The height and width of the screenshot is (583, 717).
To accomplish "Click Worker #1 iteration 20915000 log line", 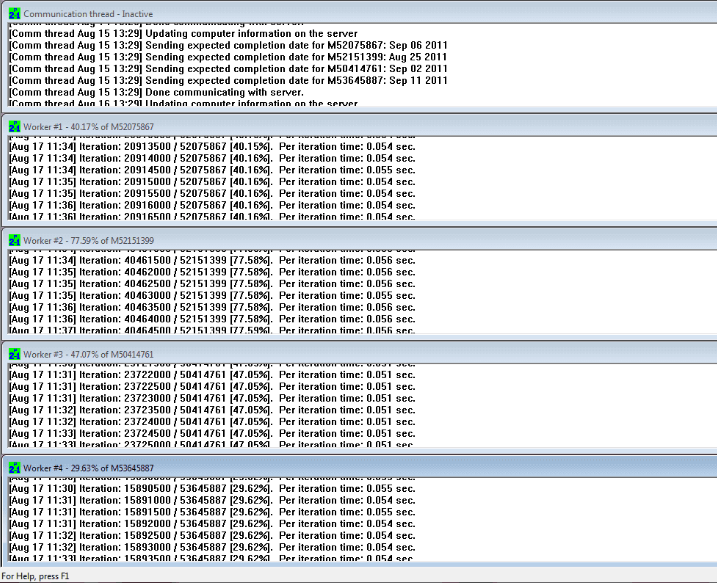I will 212,182.
